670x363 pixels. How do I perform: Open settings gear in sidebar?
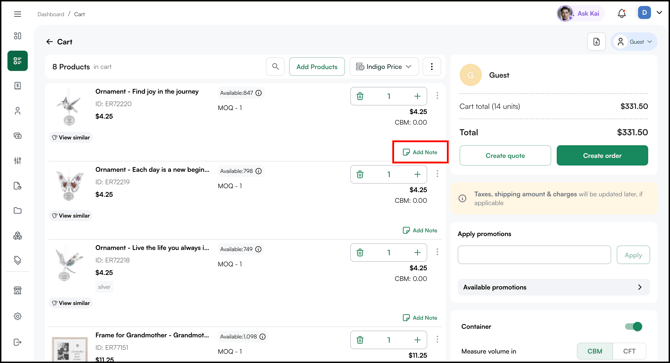[x=18, y=316]
